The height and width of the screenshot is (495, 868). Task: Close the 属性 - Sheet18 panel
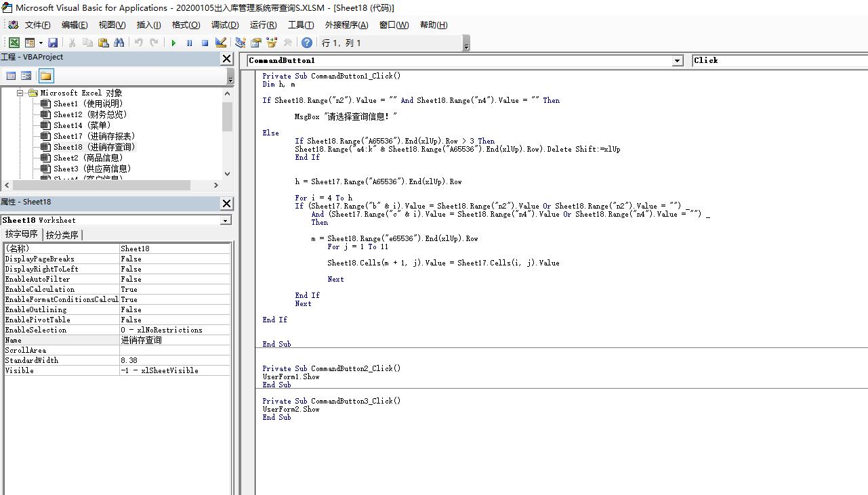pyautogui.click(x=227, y=203)
